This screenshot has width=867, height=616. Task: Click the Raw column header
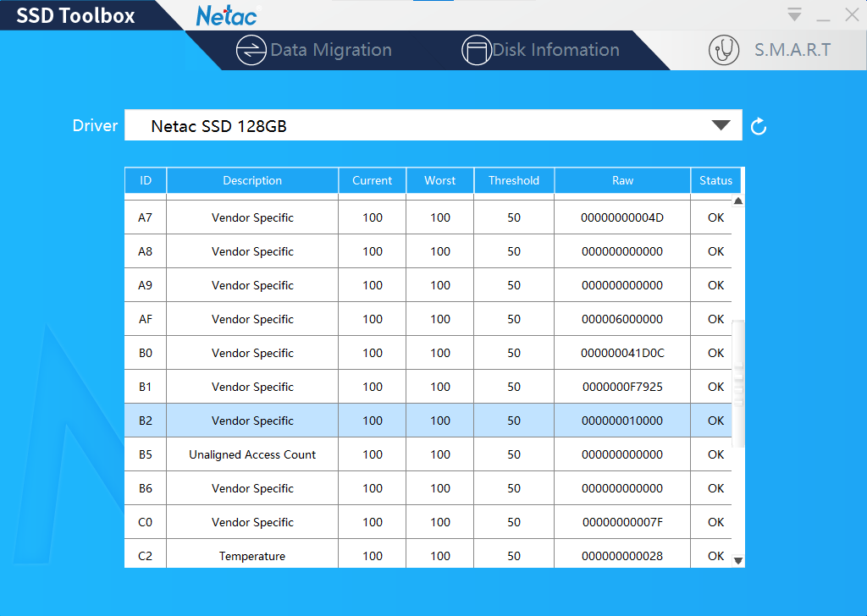click(622, 181)
